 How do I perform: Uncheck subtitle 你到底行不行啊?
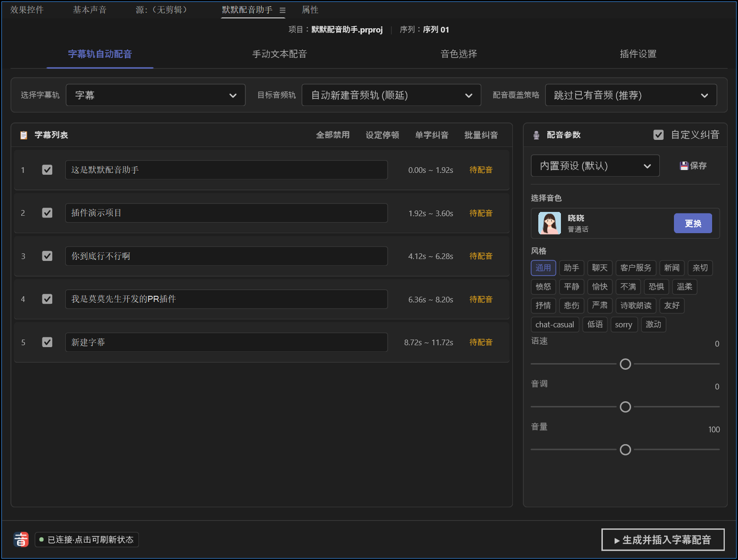(x=47, y=256)
